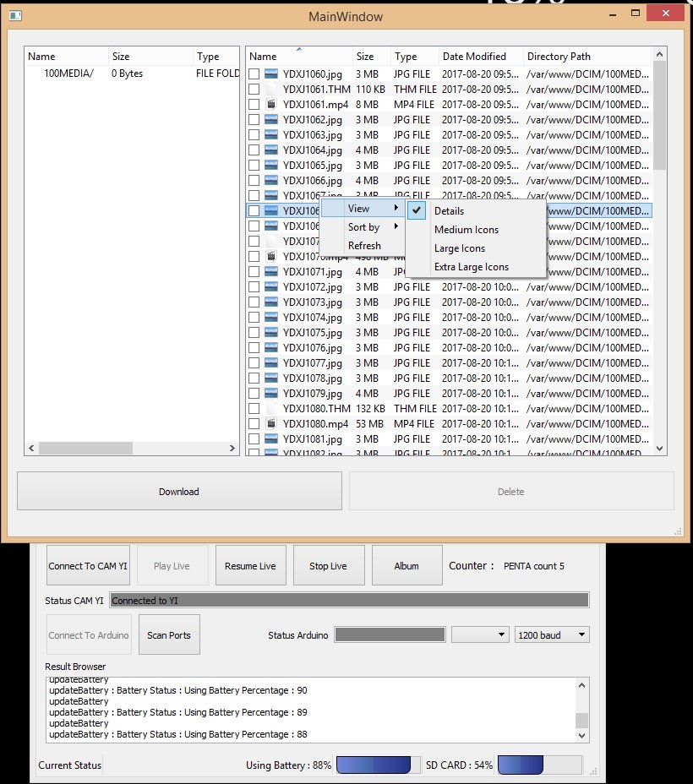
Task: Check the box for YDXJ1062.jpg
Action: point(254,119)
